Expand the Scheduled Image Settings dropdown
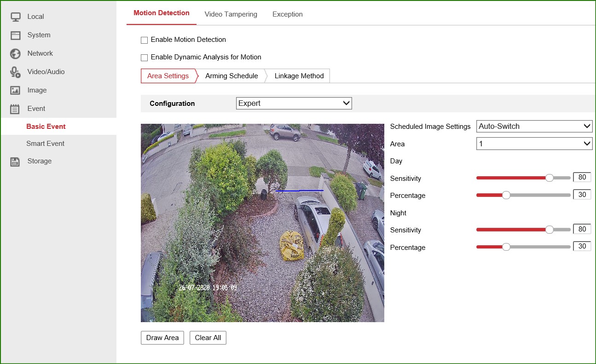 coord(534,127)
